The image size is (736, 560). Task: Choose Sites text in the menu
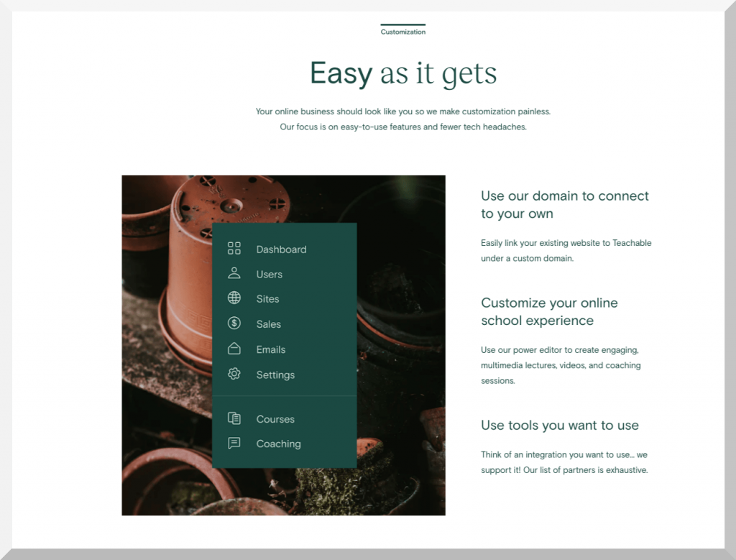pyautogui.click(x=267, y=299)
